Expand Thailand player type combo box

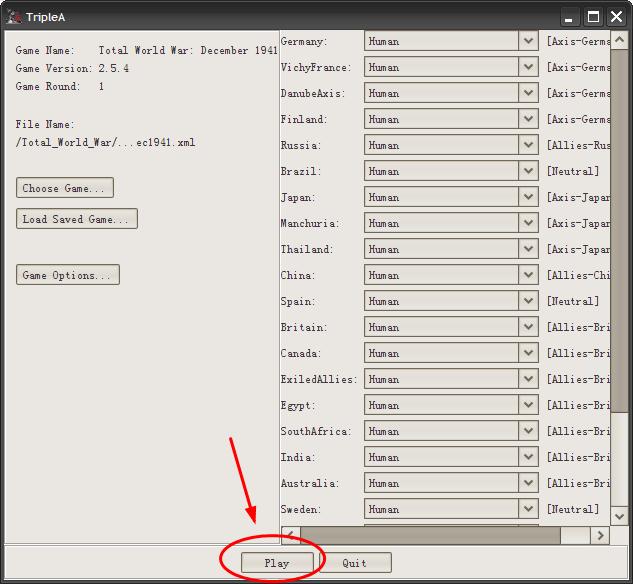tap(451, 249)
